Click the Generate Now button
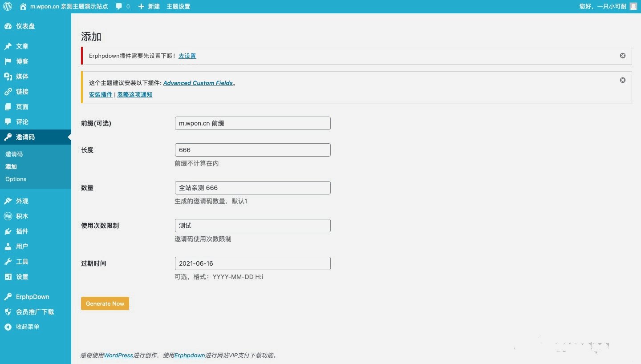641x364 pixels. click(x=105, y=303)
